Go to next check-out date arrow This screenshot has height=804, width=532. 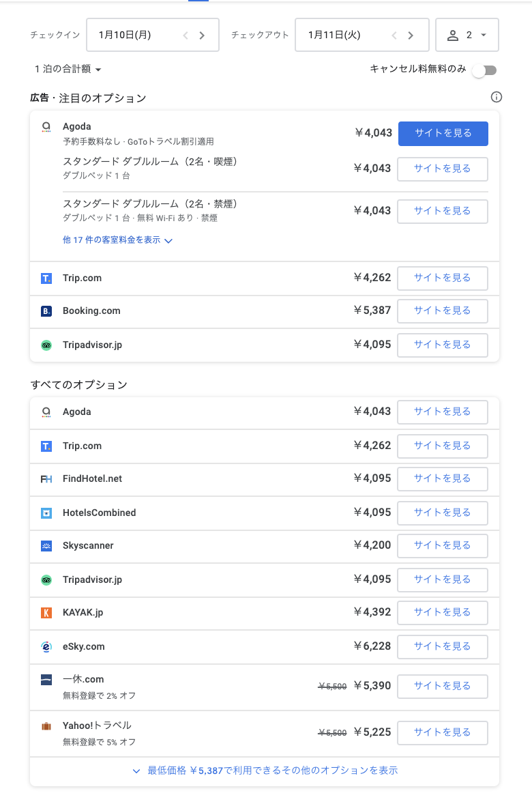(x=411, y=35)
